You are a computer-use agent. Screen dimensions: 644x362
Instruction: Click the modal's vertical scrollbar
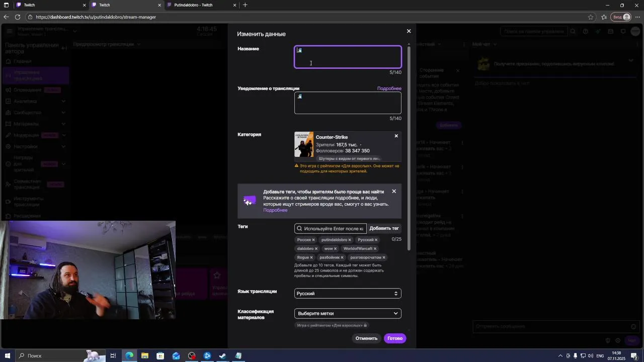click(409, 148)
